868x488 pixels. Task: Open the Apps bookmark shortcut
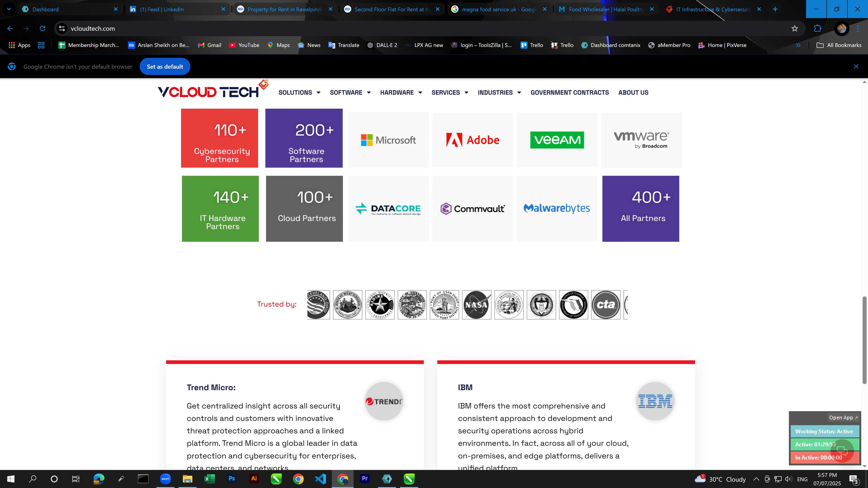[19, 45]
